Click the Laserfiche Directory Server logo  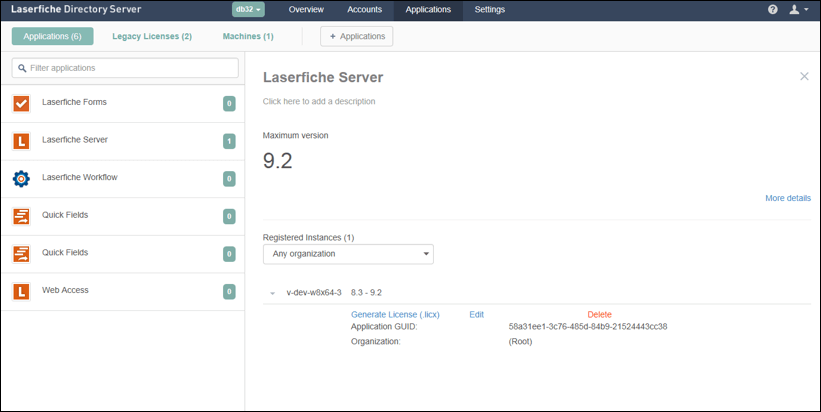pyautogui.click(x=76, y=9)
